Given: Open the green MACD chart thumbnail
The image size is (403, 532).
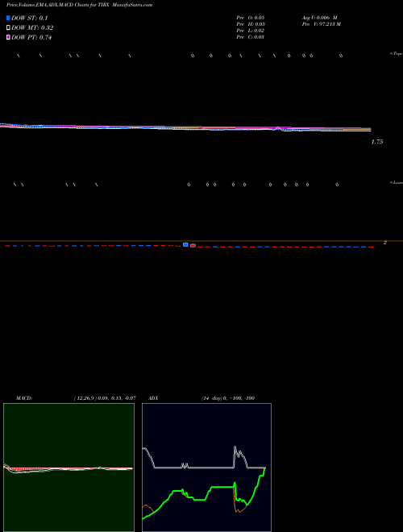Looking at the screenshot, I should (x=69, y=468).
